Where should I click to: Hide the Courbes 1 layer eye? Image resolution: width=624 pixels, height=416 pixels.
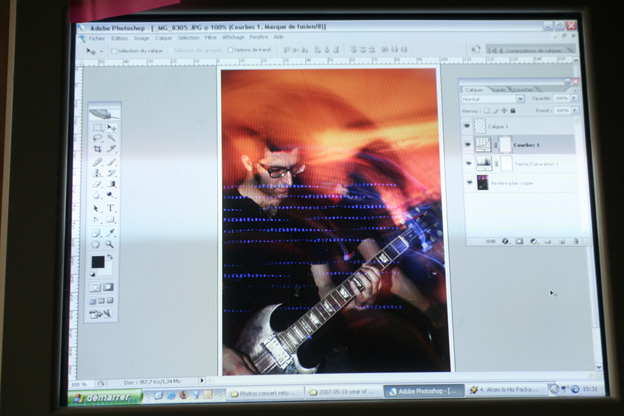coord(468,145)
